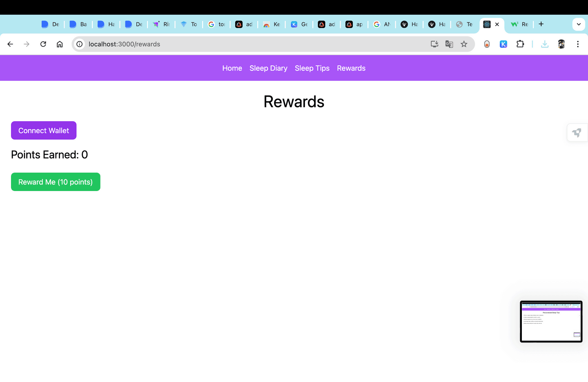Close the active React tab
The height and width of the screenshot is (382, 588).
497,24
